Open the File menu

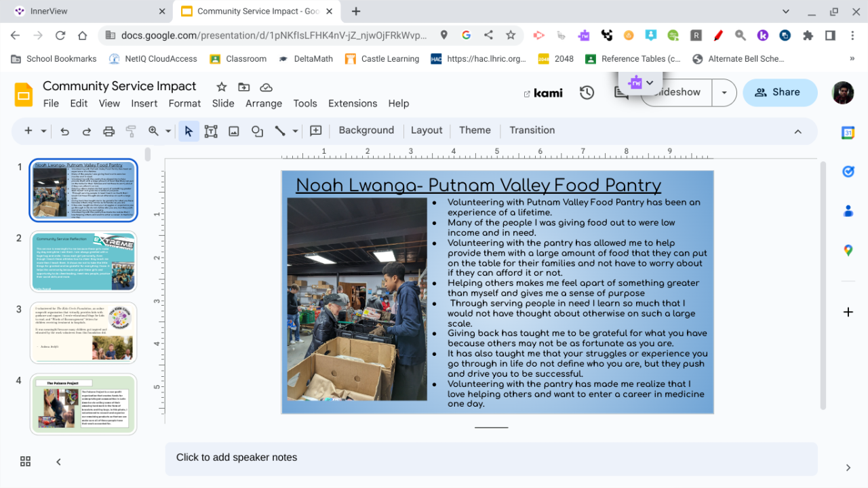tap(51, 104)
